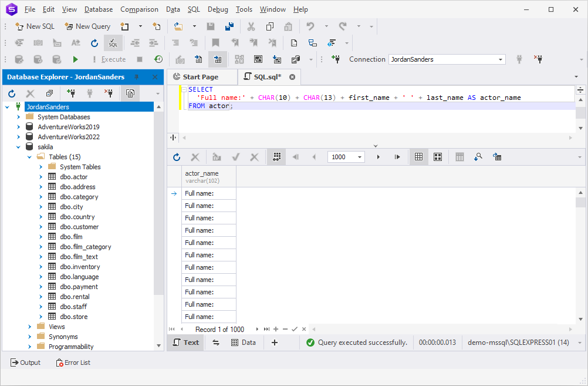Click the green Execute play icon
Viewport: 588px width, 386px height.
(75, 59)
